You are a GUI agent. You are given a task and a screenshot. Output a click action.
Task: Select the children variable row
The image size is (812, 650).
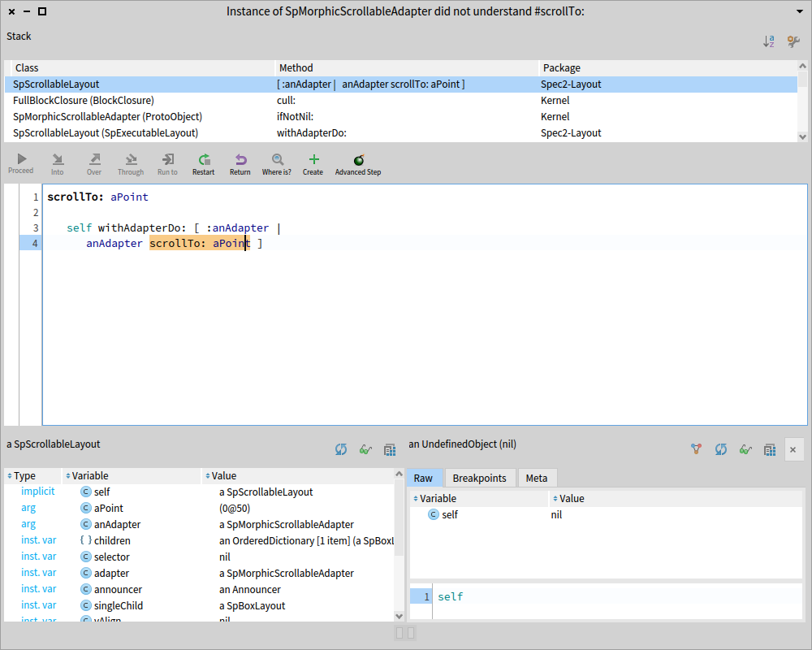pyautogui.click(x=200, y=540)
